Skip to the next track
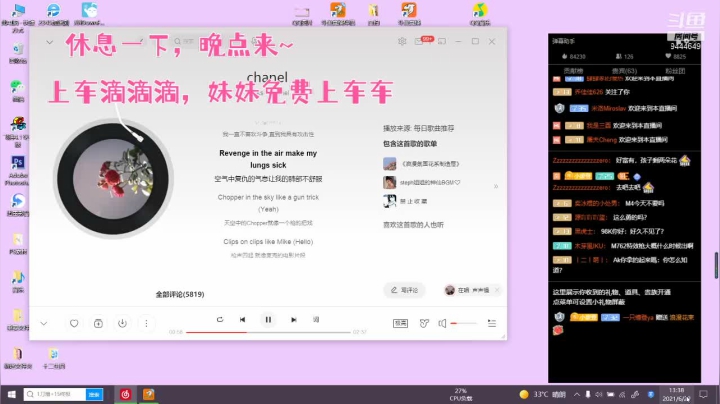This screenshot has width=720, height=404. tap(294, 320)
